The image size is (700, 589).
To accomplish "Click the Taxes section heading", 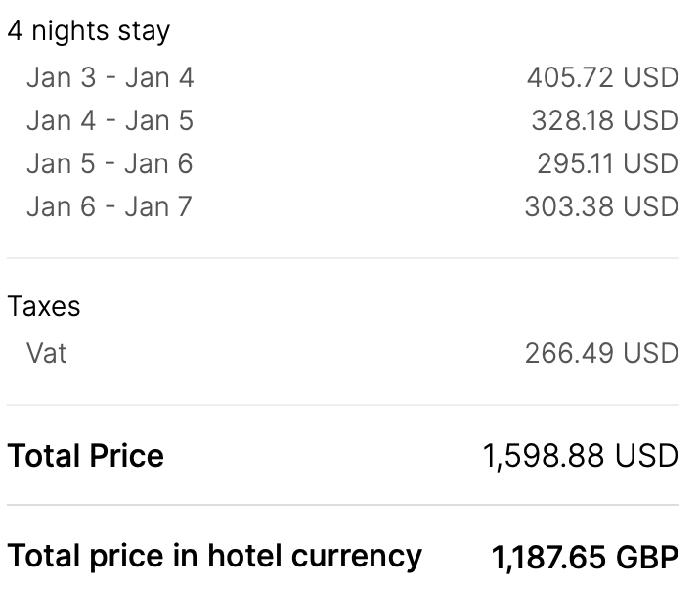I will coord(44,307).
